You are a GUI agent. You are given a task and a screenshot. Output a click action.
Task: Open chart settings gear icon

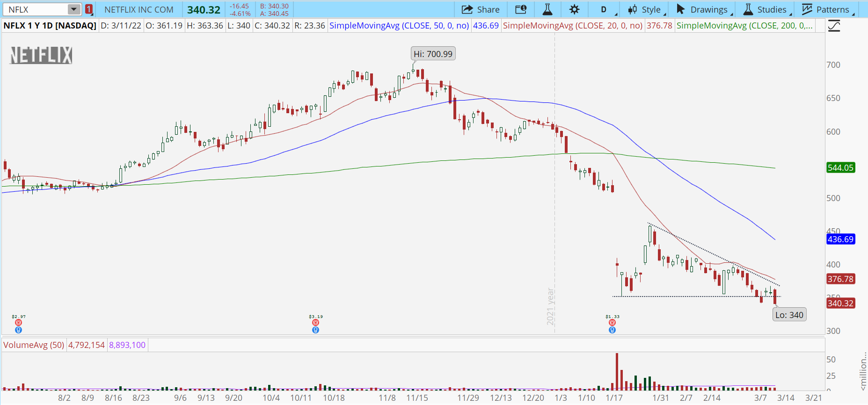click(x=574, y=9)
